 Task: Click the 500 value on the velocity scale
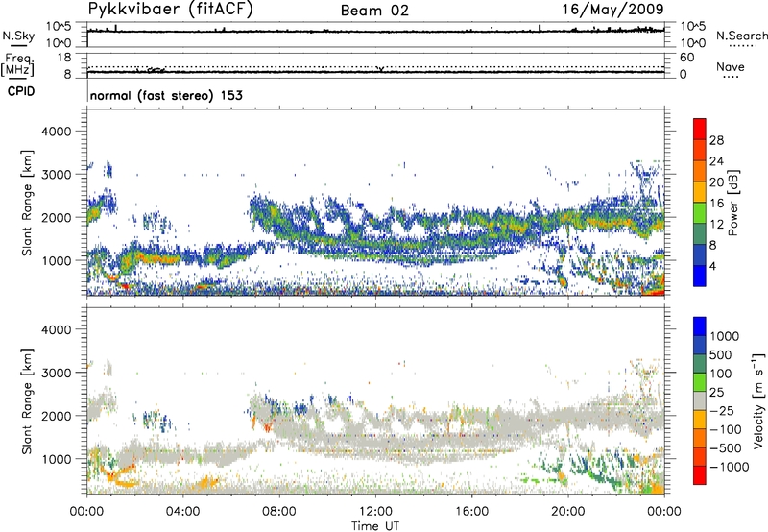(721, 355)
